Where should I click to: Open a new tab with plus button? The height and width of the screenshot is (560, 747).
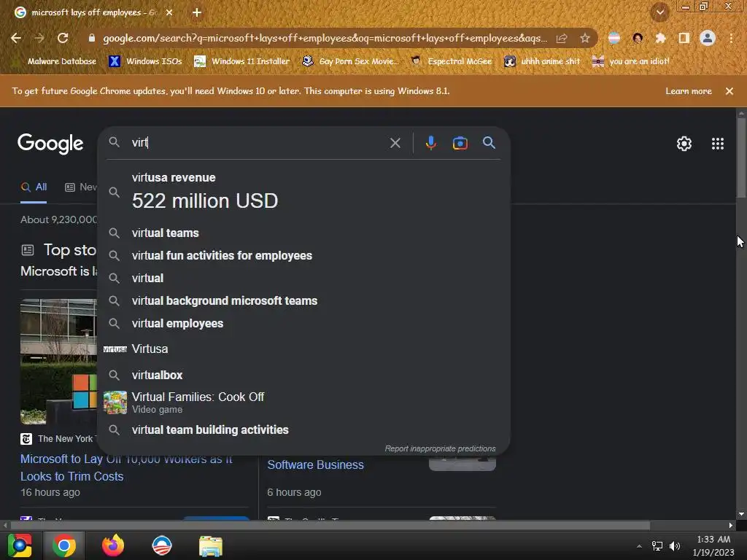197,12
